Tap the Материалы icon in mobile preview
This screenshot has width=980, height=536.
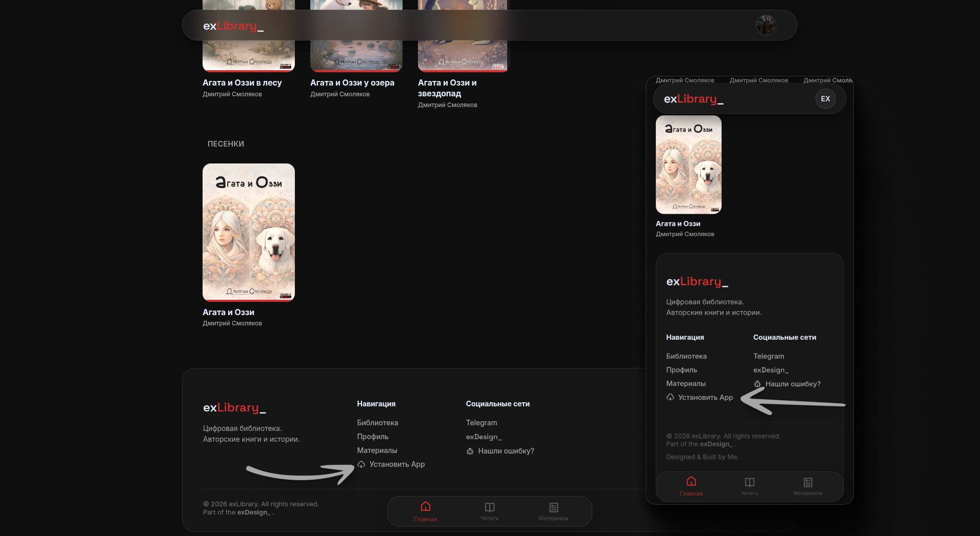[x=808, y=482]
